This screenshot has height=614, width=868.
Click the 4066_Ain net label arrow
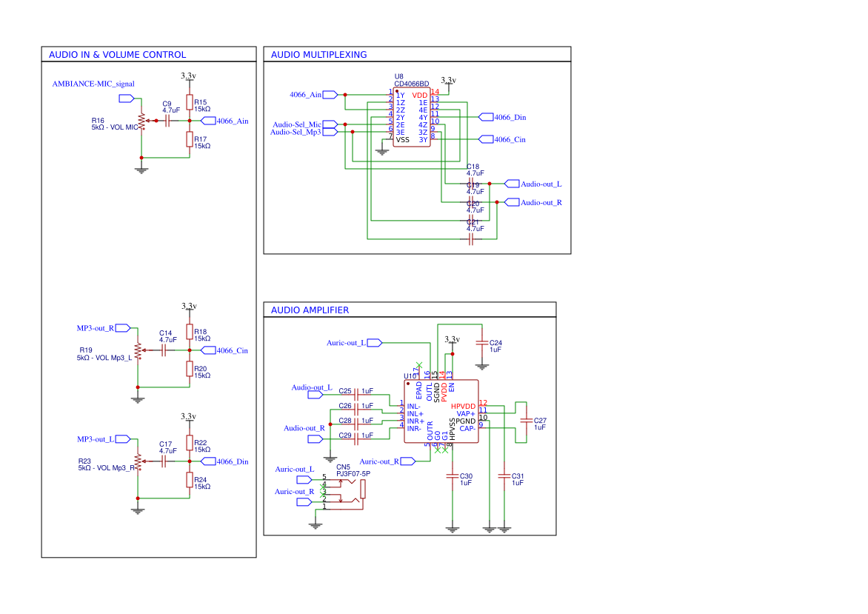click(328, 94)
